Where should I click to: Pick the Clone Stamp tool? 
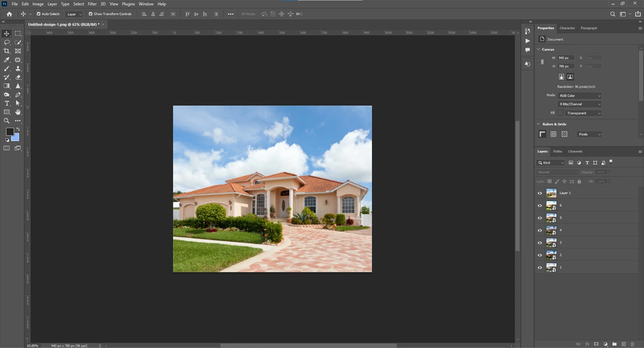pyautogui.click(x=18, y=68)
